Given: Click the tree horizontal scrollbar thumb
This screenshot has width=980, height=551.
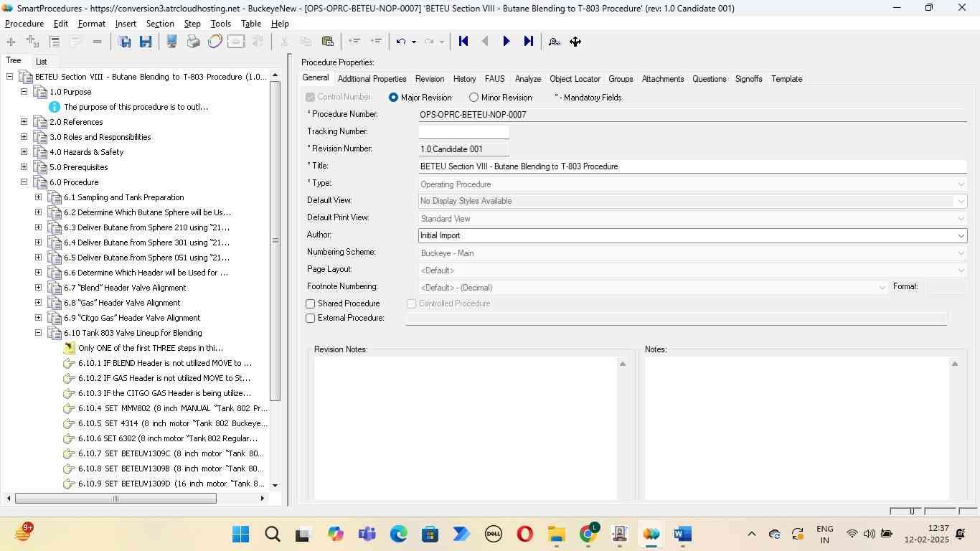Looking at the screenshot, I should tap(116, 499).
